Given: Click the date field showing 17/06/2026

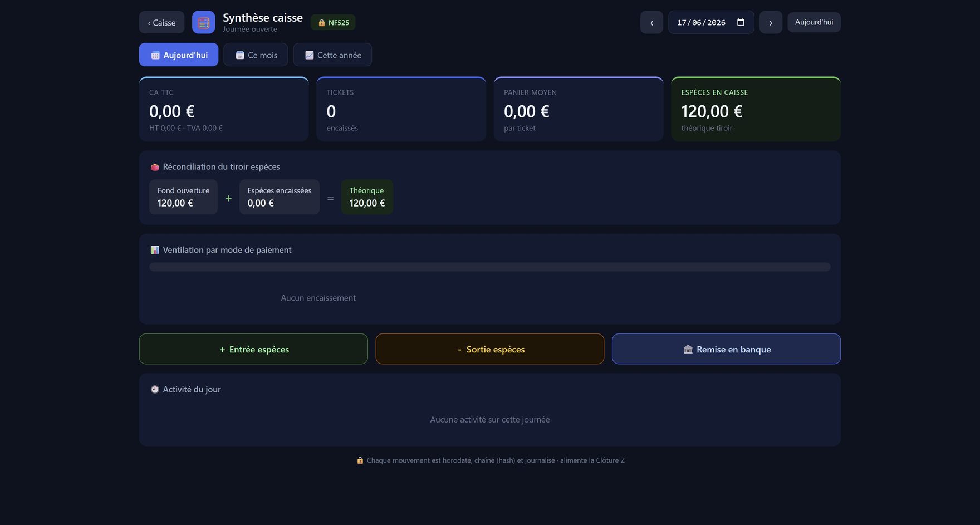Looking at the screenshot, I should [711, 22].
